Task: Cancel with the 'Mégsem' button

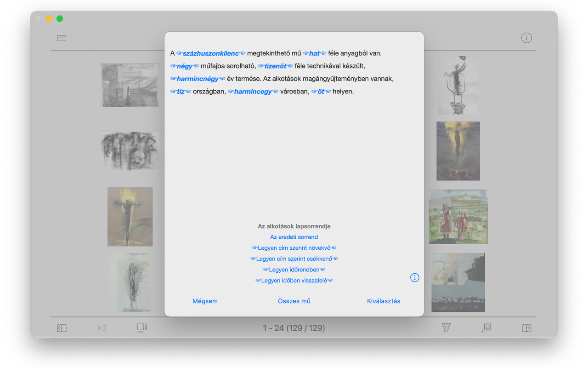Action: pyautogui.click(x=205, y=301)
